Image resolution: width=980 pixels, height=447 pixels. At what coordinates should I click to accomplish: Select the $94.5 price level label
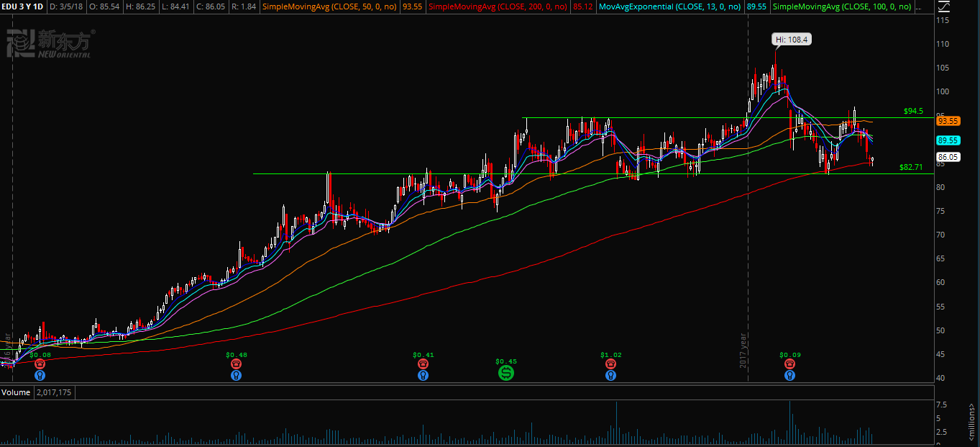(x=913, y=112)
